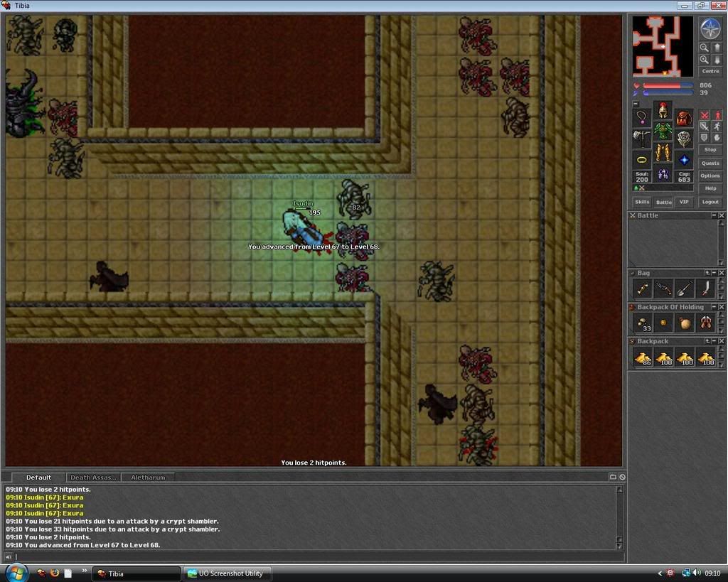The image size is (728, 582).
Task: Click the Centre minimap button
Action: (x=710, y=72)
